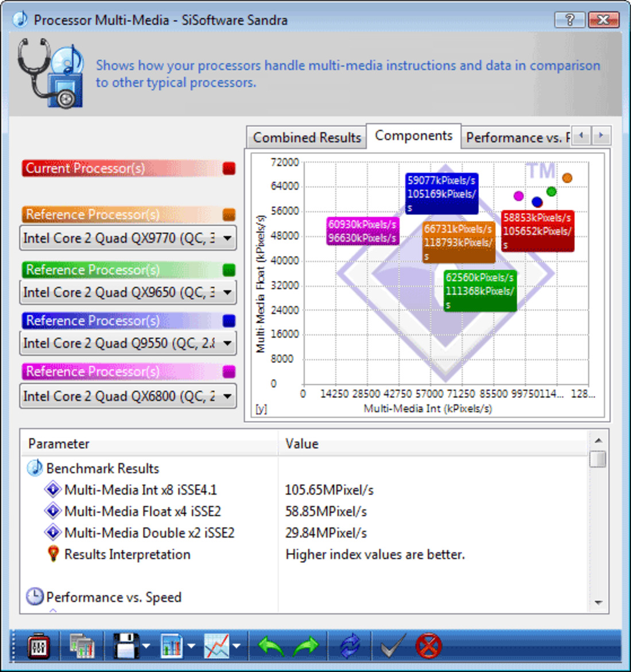
Task: Open the Intel Core 2 Quad Q9550 dropdown
Action: pos(128,343)
